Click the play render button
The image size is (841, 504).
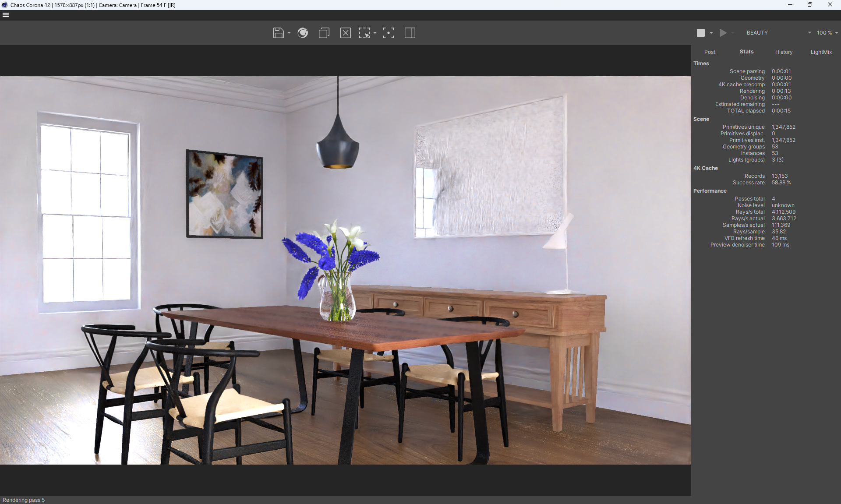(723, 33)
